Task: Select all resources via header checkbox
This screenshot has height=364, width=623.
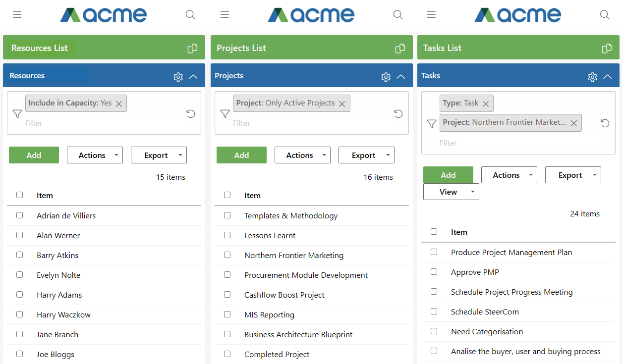Action: (x=19, y=195)
